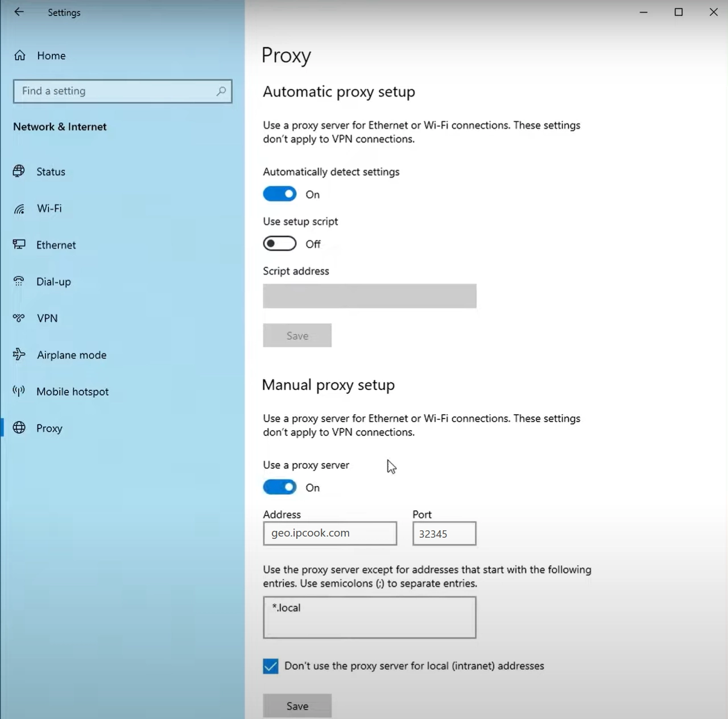Enable Use setup script
Viewport: 728px width, 719px height.
click(x=279, y=243)
